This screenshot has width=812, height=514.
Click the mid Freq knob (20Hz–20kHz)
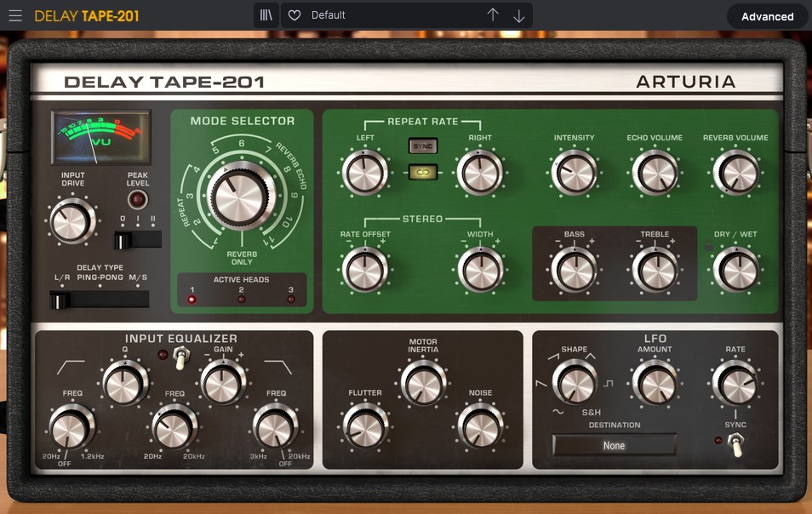point(174,427)
